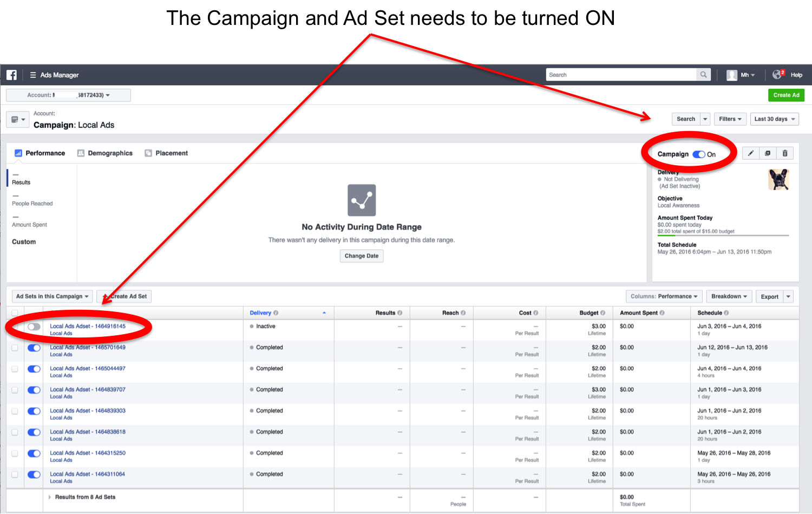
Task: Click the green Create Ad button
Action: point(786,95)
